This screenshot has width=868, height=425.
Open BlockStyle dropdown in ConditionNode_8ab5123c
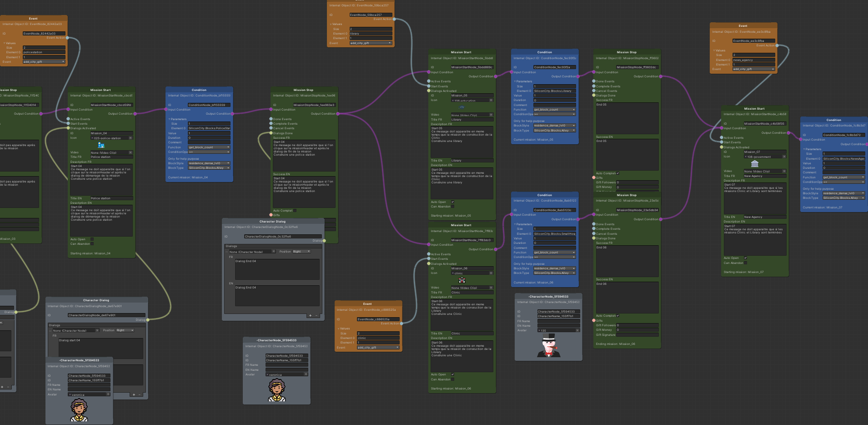pos(555,268)
